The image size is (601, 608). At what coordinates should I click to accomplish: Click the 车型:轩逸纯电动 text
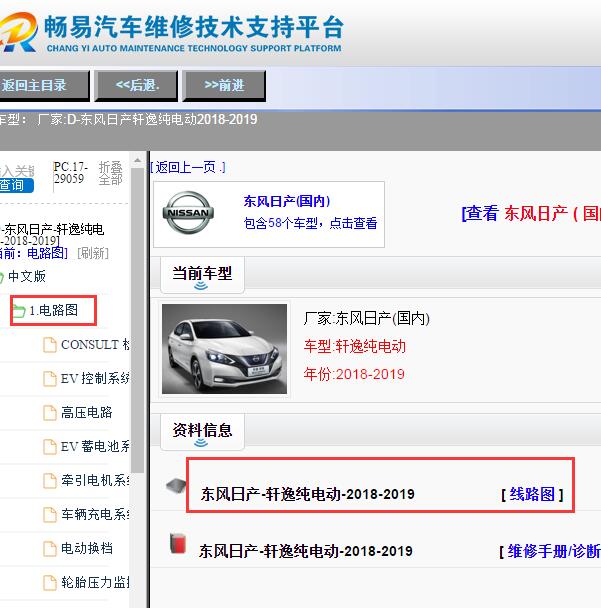coord(355,346)
